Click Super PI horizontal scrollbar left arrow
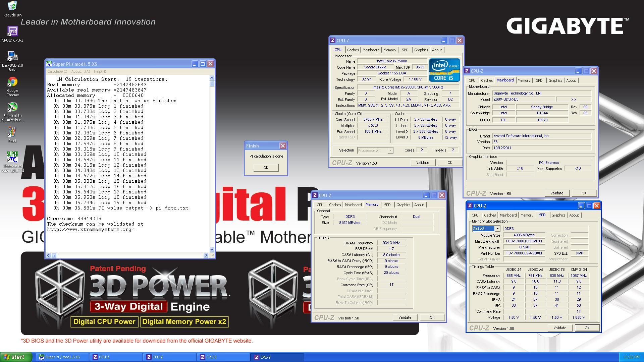The image size is (644, 362). point(48,255)
